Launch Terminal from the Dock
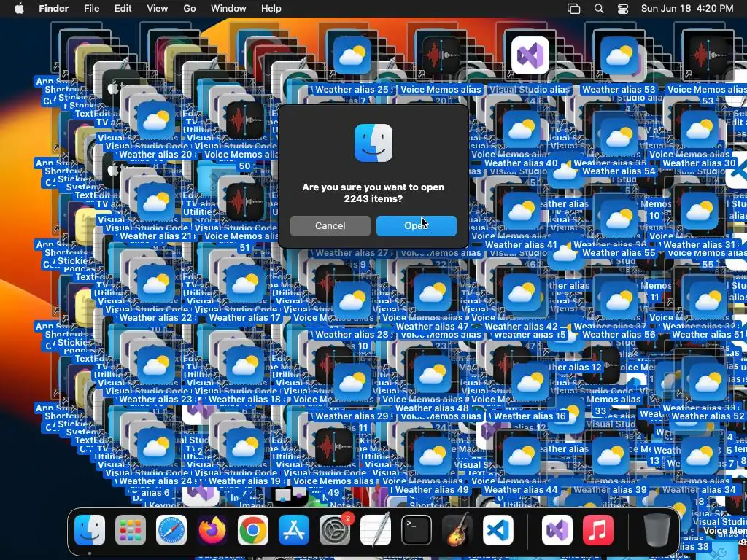The image size is (747, 560). point(417,530)
